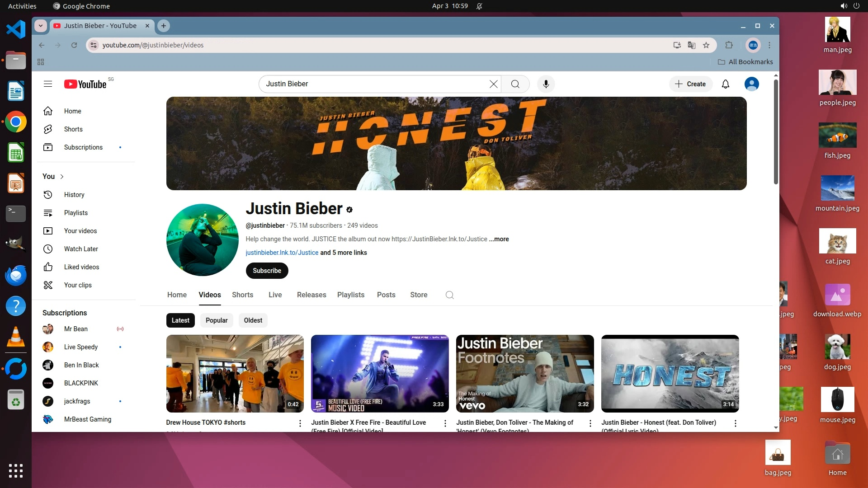Open YouTube notifications bell
The width and height of the screenshot is (868, 488).
pos(725,84)
